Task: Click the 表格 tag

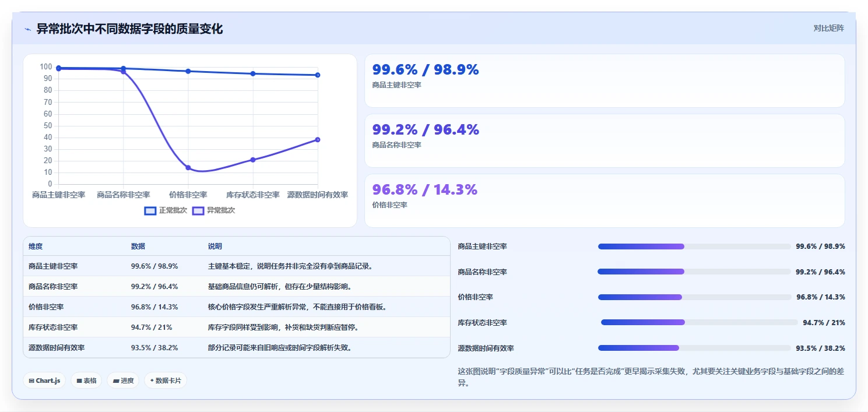Action: pyautogui.click(x=86, y=381)
